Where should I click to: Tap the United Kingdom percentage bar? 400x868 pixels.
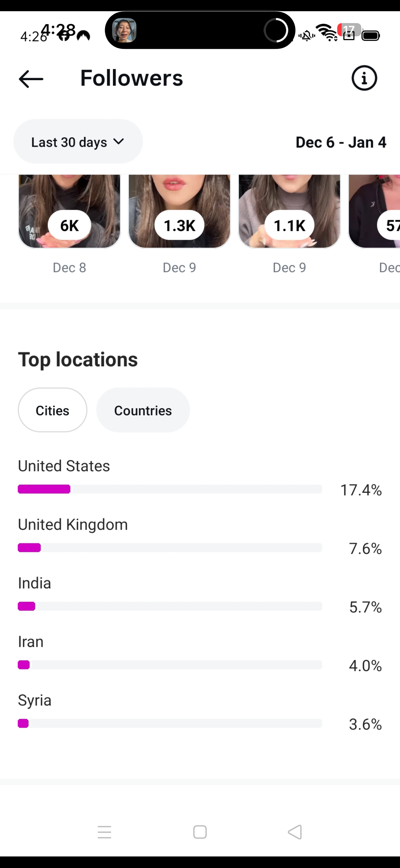(170, 547)
